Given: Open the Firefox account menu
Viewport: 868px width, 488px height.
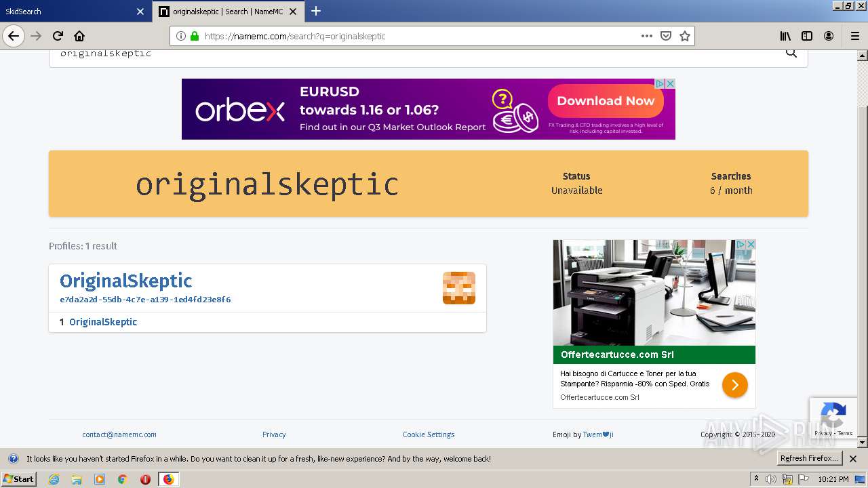Looking at the screenshot, I should 829,36.
